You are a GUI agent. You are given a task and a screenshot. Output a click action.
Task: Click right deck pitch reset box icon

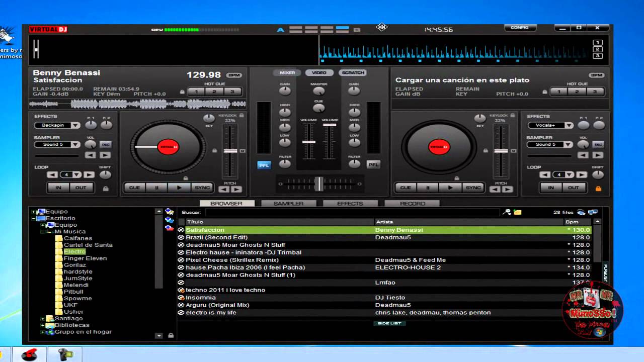(514, 151)
